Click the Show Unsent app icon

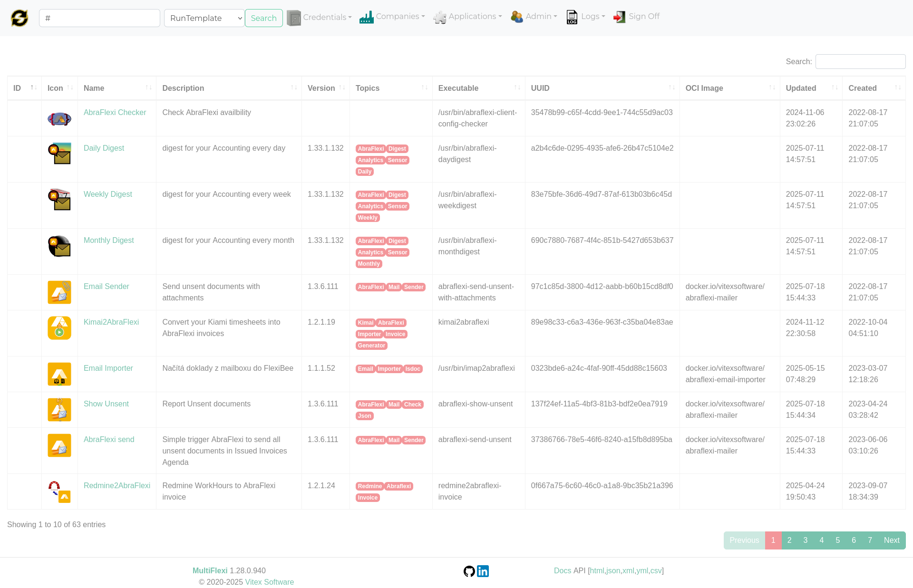pyautogui.click(x=59, y=409)
